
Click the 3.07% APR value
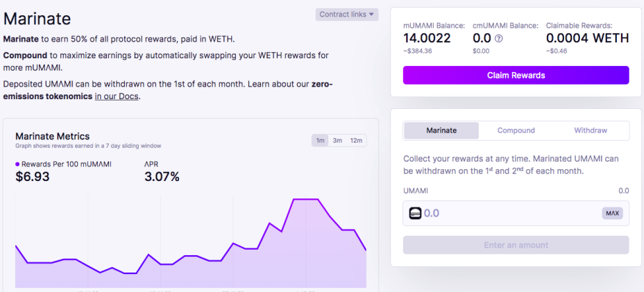pos(162,177)
